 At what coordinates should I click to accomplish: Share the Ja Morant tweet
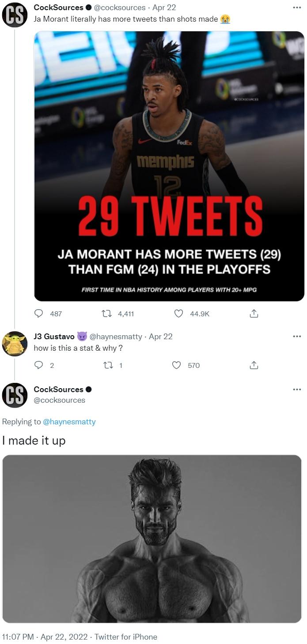(254, 314)
